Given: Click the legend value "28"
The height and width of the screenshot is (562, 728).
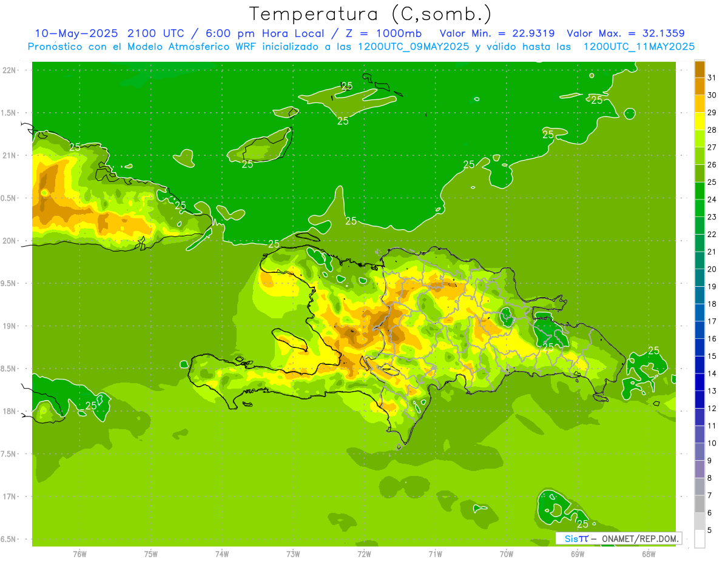Looking at the screenshot, I should click(712, 130).
